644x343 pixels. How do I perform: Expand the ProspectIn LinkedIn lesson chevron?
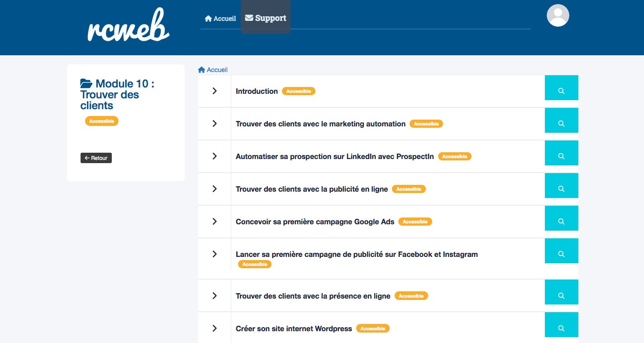(x=215, y=156)
